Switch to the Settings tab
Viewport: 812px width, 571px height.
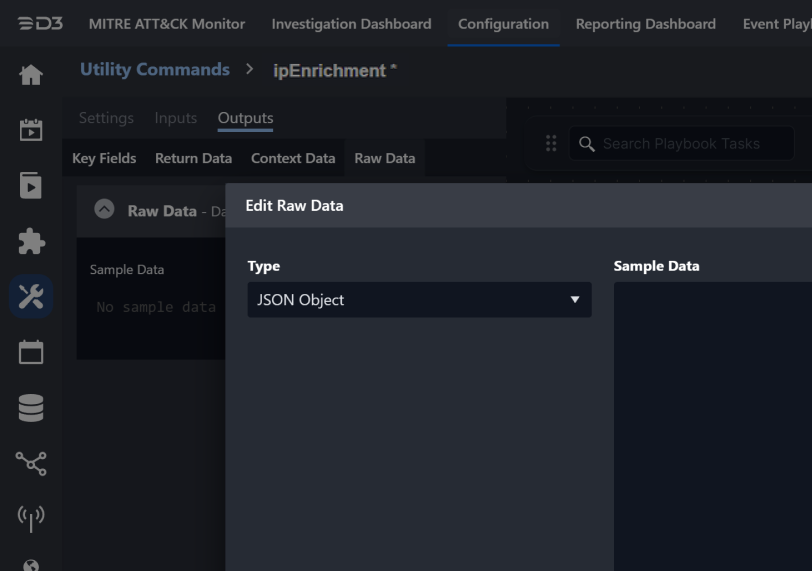coord(106,118)
